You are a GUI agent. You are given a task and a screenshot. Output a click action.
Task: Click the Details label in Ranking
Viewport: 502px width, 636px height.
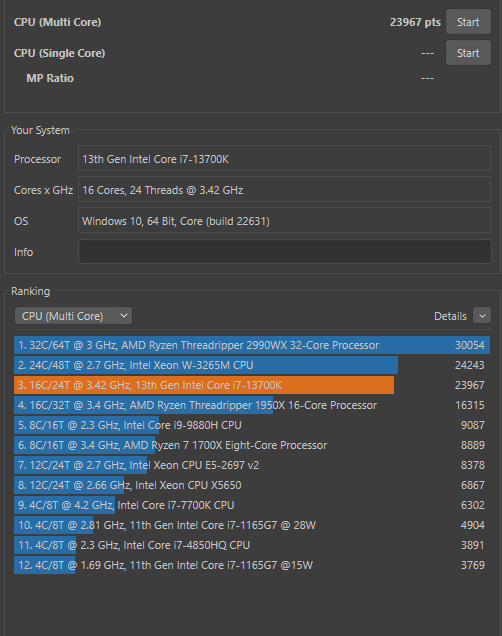(x=450, y=316)
